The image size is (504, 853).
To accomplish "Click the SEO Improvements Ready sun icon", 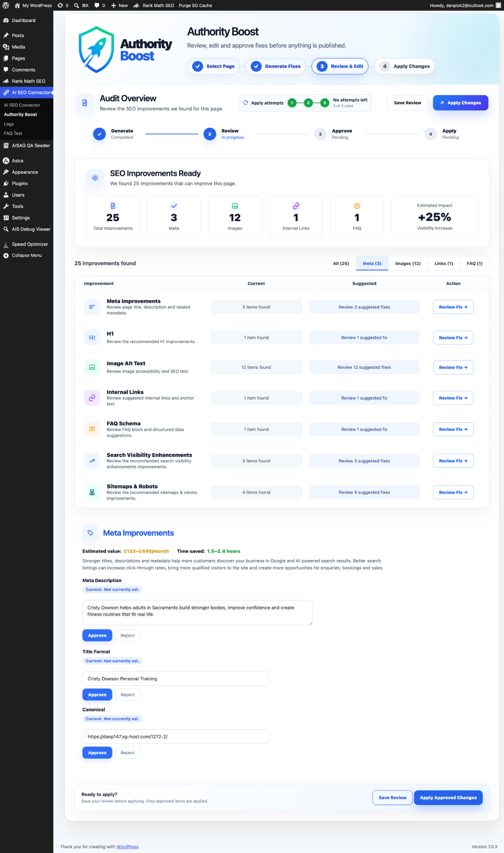I will (95, 178).
